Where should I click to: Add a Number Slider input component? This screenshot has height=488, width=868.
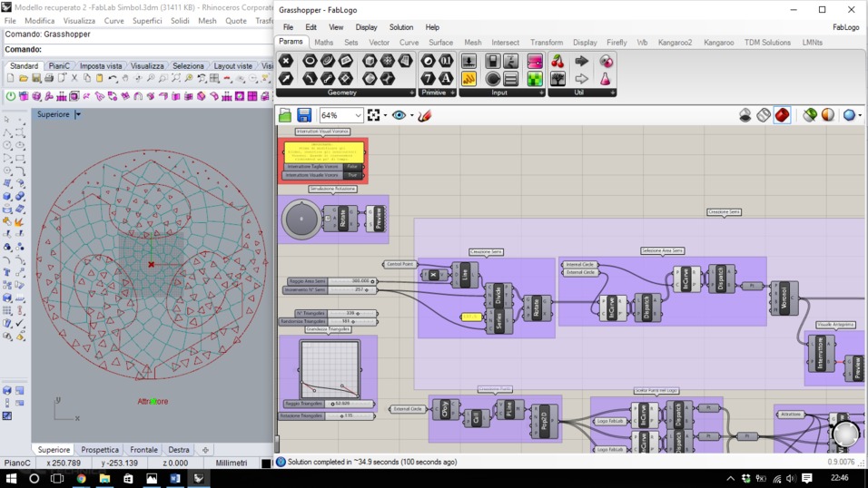(469, 61)
